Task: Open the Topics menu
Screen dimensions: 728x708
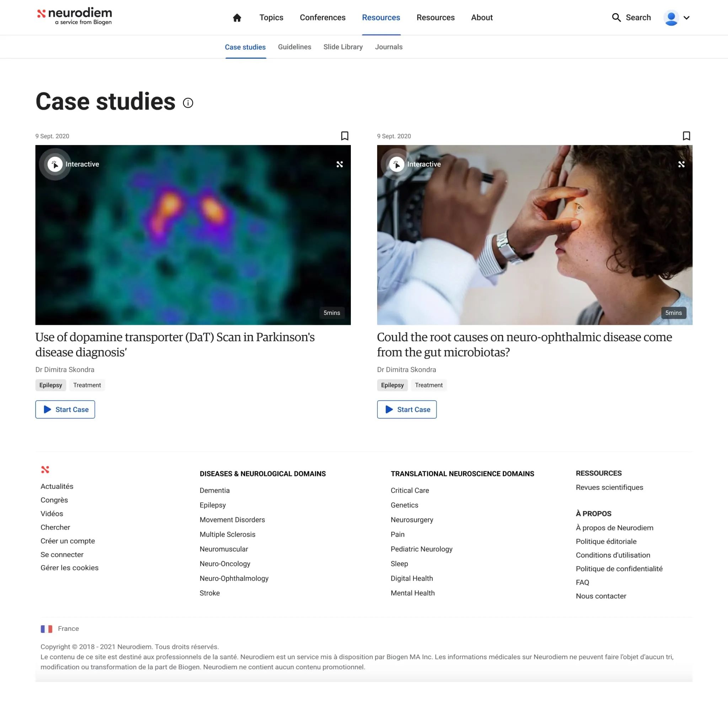Action: (271, 17)
